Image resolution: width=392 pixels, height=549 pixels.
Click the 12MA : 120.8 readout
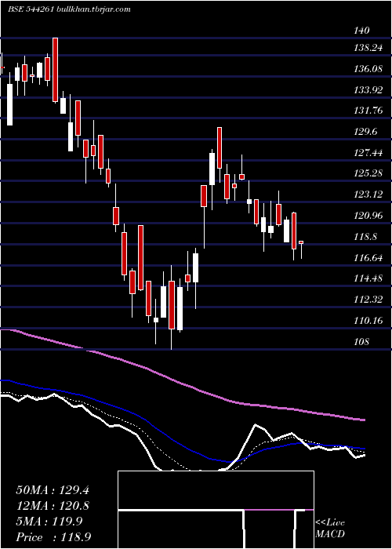point(53,506)
